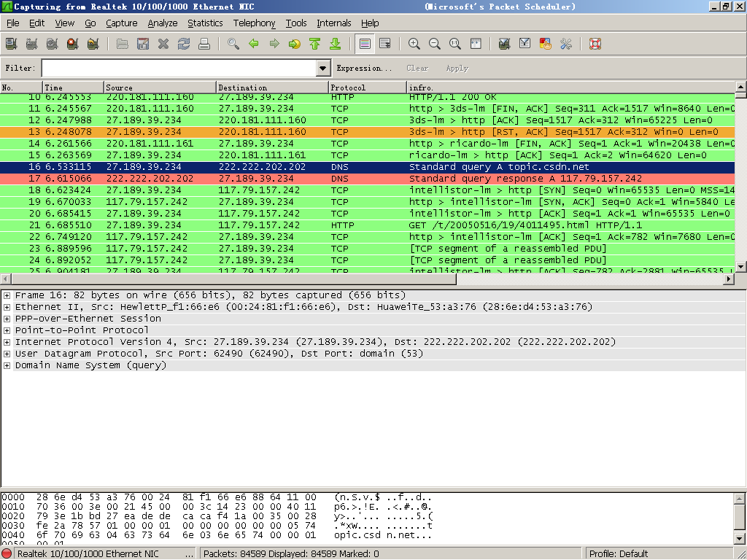747x560 pixels.
Task: Open preferences tools icon
Action: (x=566, y=44)
